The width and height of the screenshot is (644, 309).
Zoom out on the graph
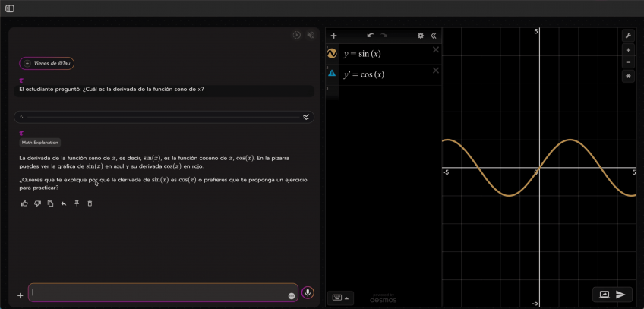click(x=628, y=62)
